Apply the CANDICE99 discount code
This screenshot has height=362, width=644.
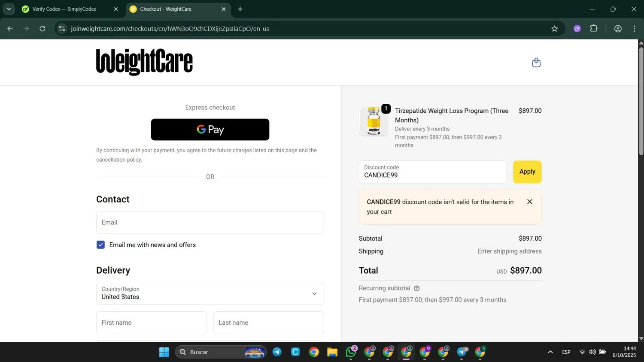pyautogui.click(x=527, y=172)
